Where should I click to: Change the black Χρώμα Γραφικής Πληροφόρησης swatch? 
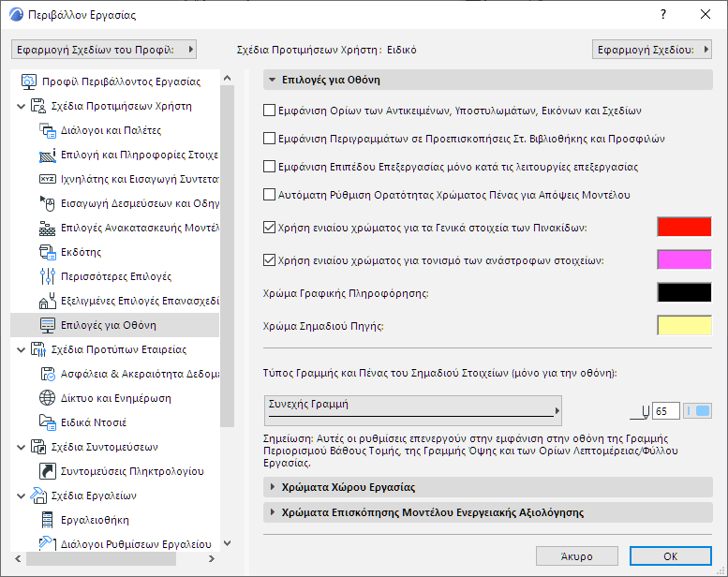point(684,292)
